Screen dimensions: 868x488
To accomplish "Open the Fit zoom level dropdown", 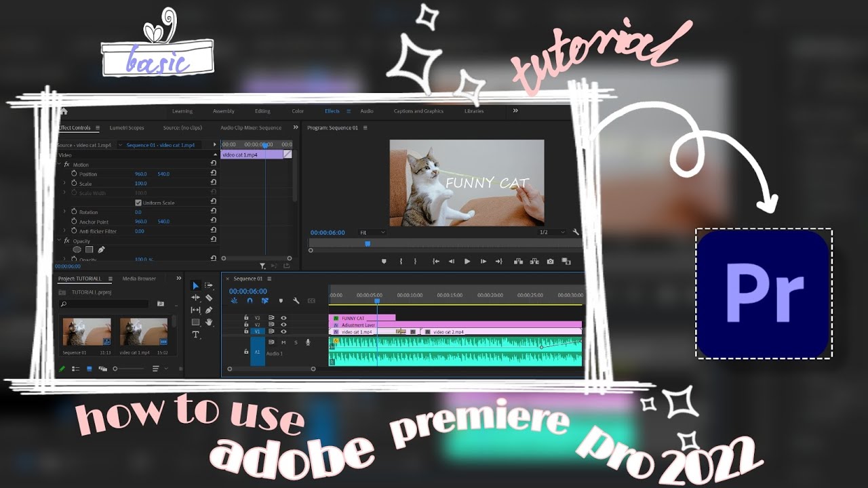I will [372, 232].
